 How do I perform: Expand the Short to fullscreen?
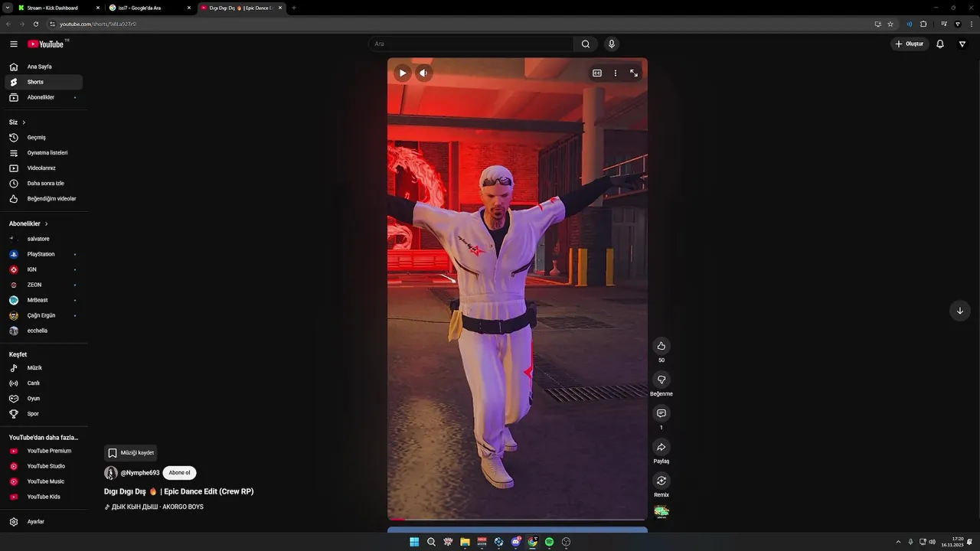pos(634,73)
